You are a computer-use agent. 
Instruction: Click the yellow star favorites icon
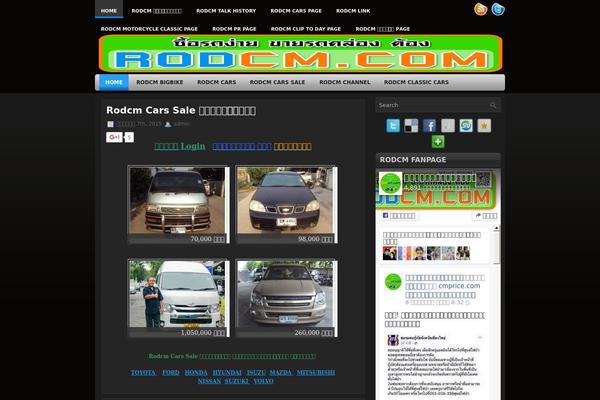pos(484,126)
